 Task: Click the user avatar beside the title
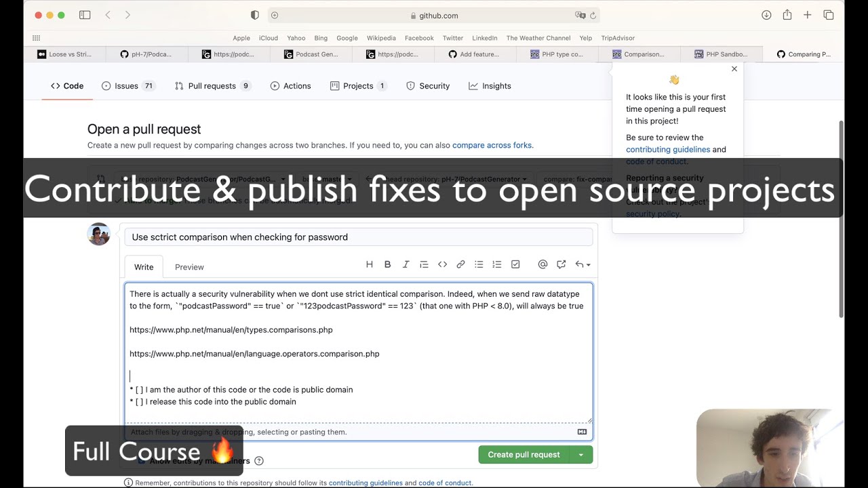pyautogui.click(x=98, y=234)
